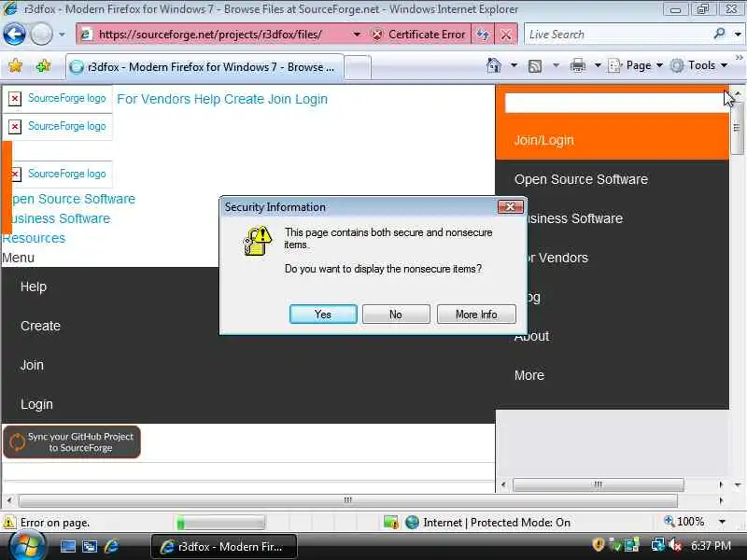Open the recent pages dropdown next to Forward

62,35
